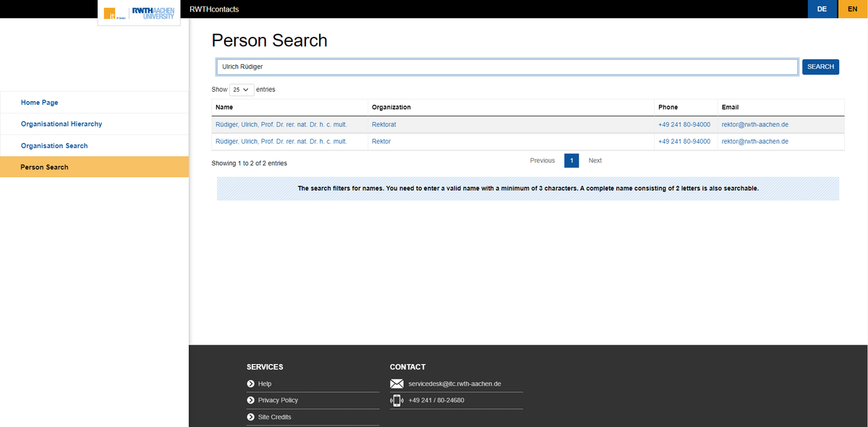
Task: Sort by the Name column header
Action: coord(289,108)
